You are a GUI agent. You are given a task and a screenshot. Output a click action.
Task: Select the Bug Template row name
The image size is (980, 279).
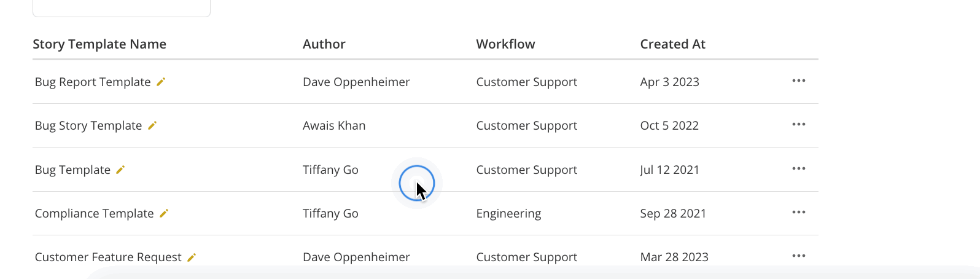[x=72, y=170]
